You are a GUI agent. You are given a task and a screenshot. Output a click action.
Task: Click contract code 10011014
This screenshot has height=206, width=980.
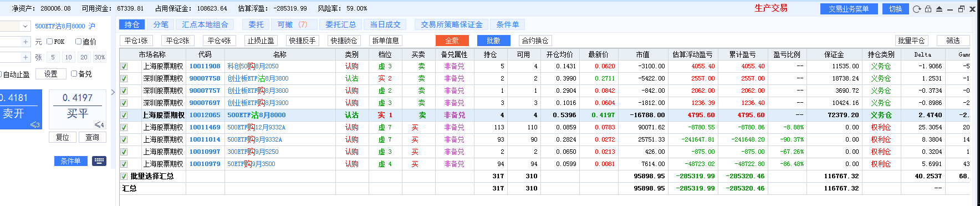click(x=205, y=139)
